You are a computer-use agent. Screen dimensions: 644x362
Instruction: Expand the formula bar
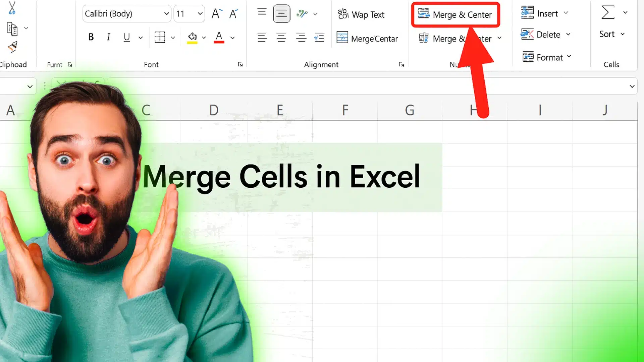(632, 86)
